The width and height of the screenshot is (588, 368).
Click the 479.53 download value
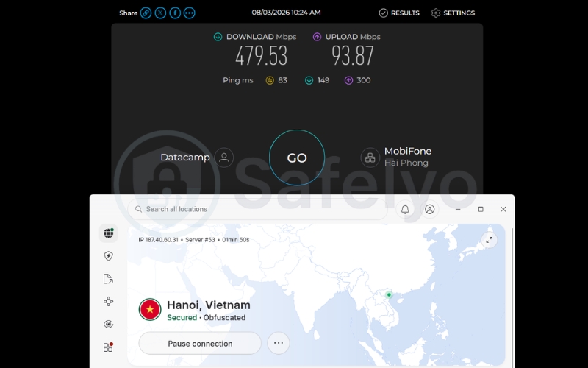pos(262,56)
